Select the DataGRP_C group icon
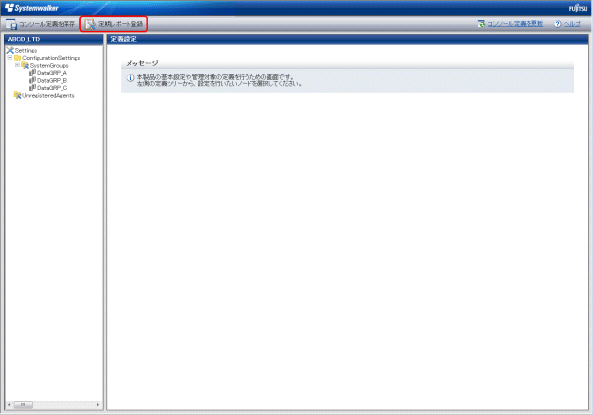The image size is (593, 415). pyautogui.click(x=33, y=87)
